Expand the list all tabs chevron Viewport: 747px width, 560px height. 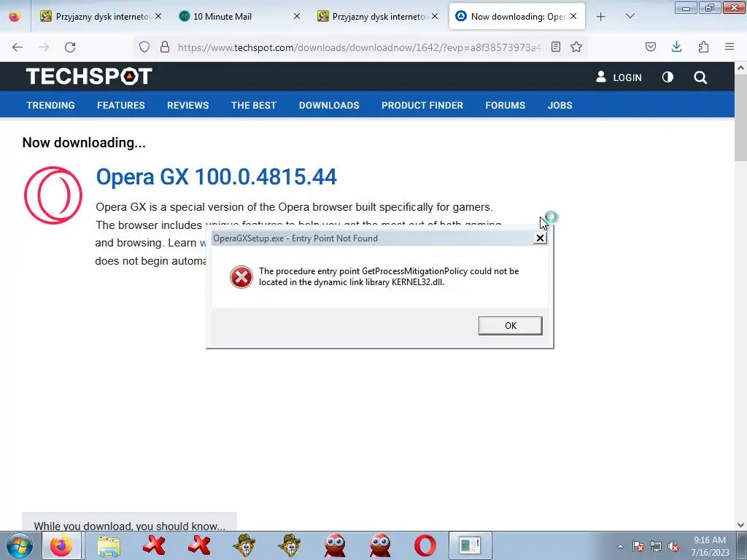coord(630,16)
